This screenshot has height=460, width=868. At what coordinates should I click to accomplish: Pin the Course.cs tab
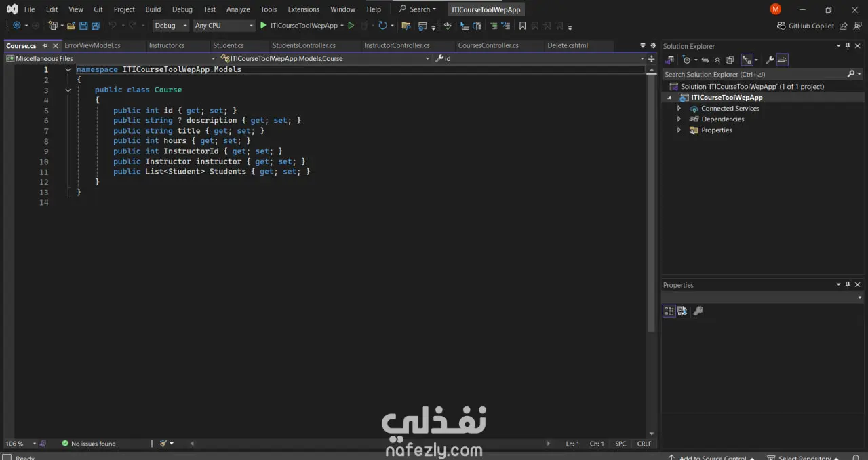pyautogui.click(x=45, y=45)
